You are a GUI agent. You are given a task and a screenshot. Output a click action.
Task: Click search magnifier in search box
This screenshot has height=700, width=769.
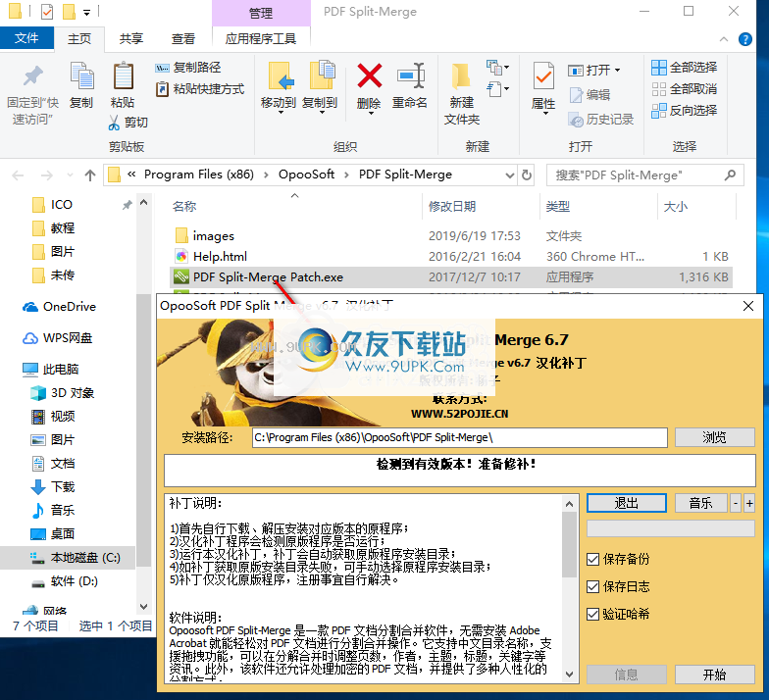[x=730, y=175]
